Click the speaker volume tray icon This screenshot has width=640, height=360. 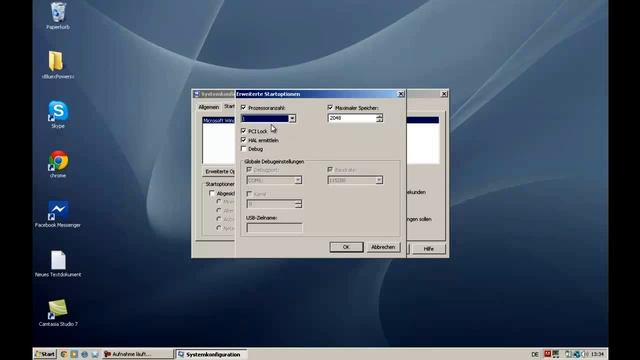click(584, 354)
